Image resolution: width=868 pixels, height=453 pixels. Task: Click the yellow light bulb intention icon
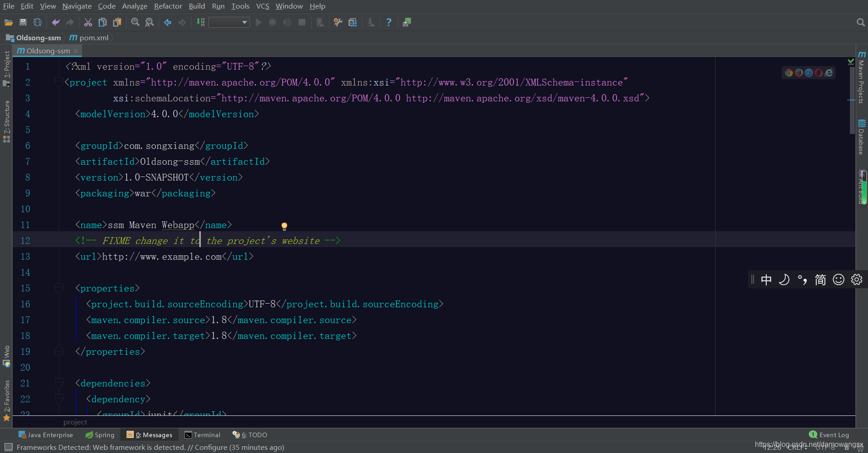click(x=284, y=226)
